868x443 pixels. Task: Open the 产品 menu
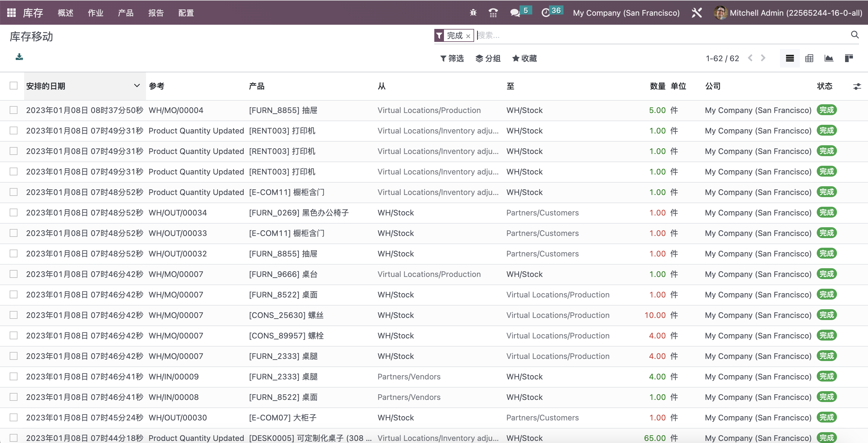[126, 13]
